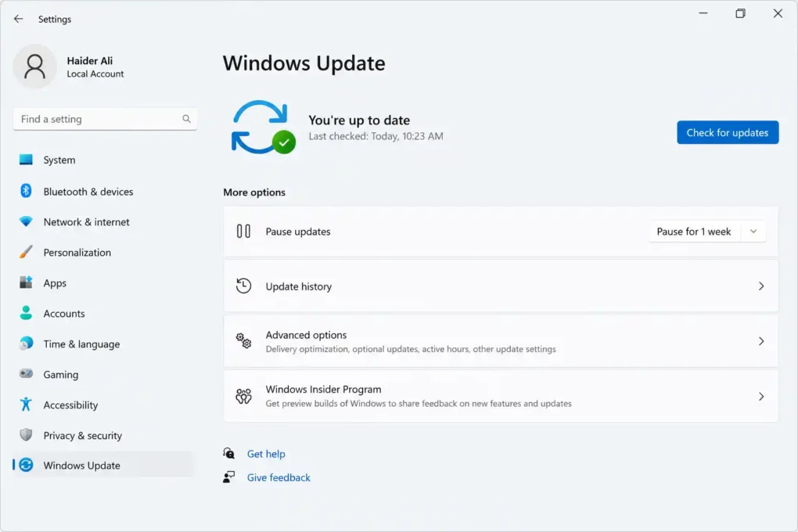Click the Gaming controller icon
The image size is (798, 532).
click(26, 374)
